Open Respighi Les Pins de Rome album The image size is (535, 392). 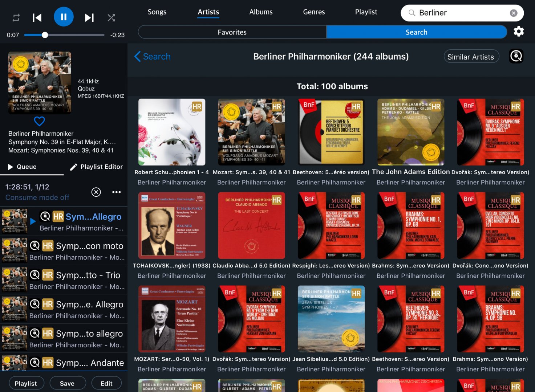pyautogui.click(x=331, y=225)
